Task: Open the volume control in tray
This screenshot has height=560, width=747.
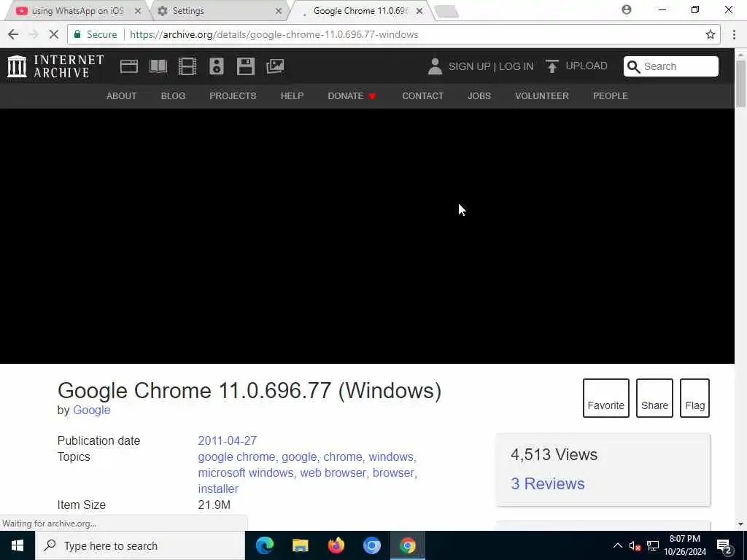Action: point(635,546)
